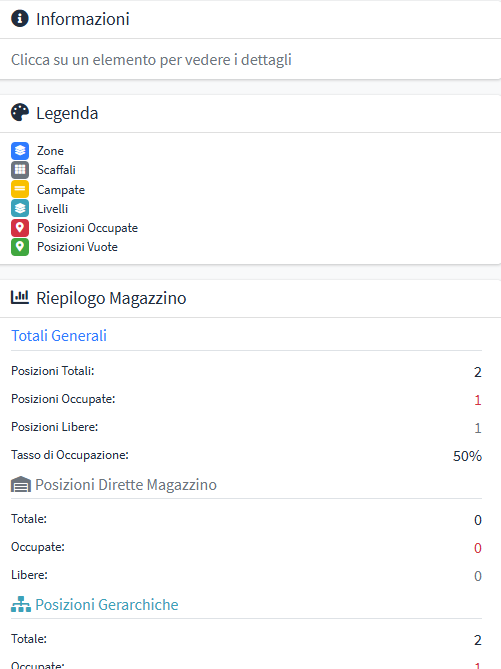Select the Posizioni Gerarchiche heading text
Viewport: 501px width, 669px height.
point(107,605)
